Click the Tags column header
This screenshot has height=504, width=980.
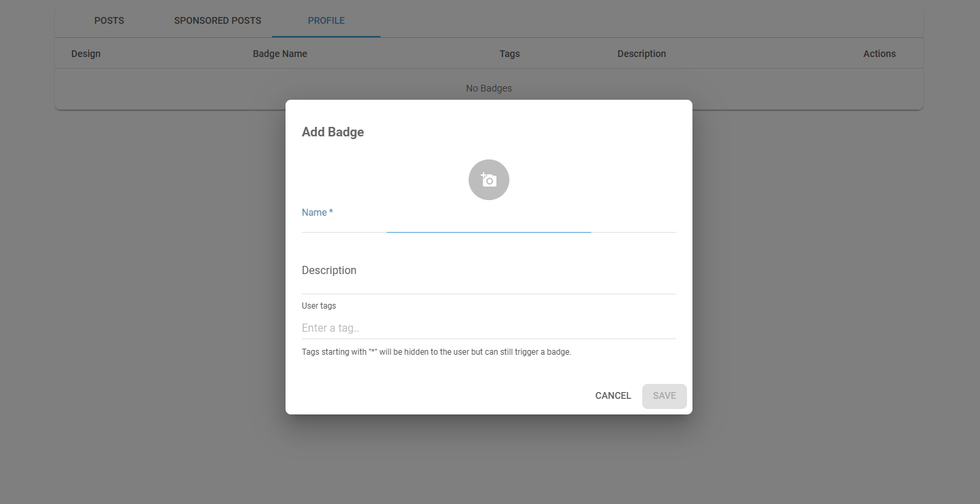(x=509, y=54)
